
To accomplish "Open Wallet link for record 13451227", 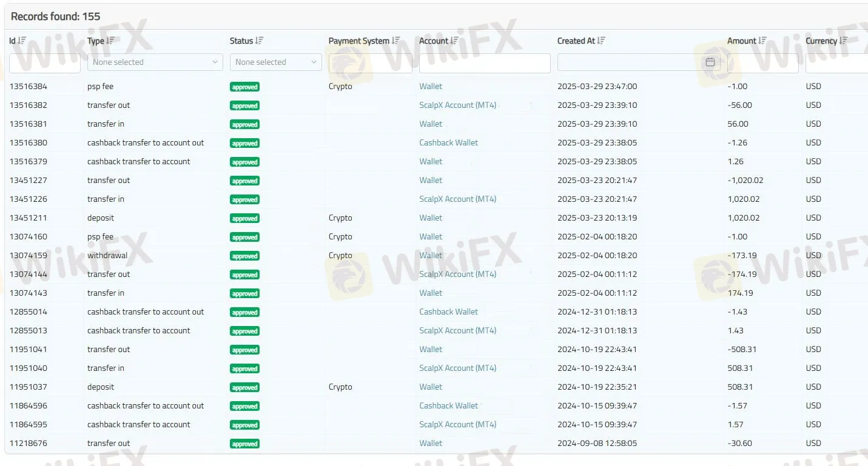I will point(431,180).
